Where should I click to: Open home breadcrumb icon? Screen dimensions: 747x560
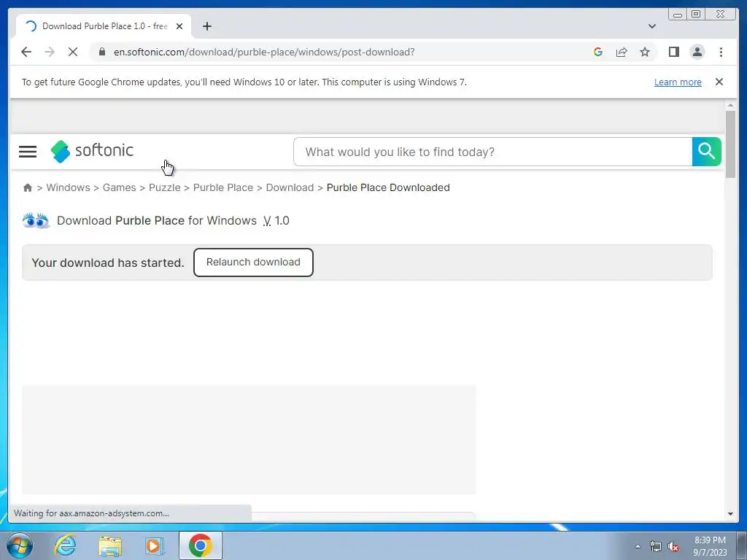(28, 187)
